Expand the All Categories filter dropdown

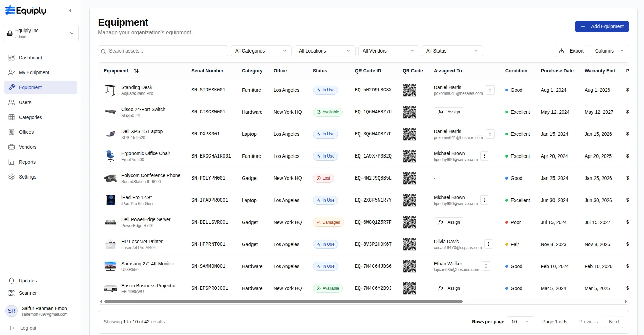261,51
